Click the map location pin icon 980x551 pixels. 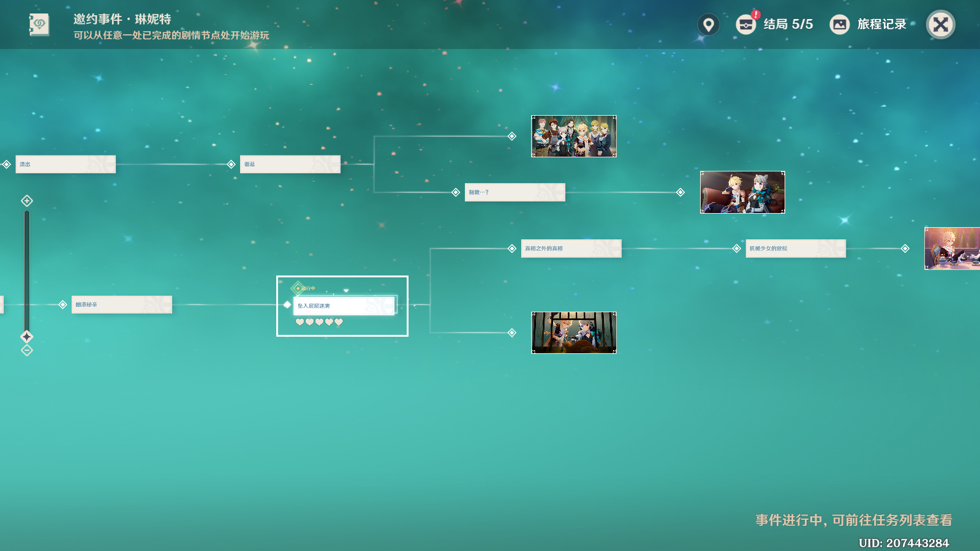708,24
